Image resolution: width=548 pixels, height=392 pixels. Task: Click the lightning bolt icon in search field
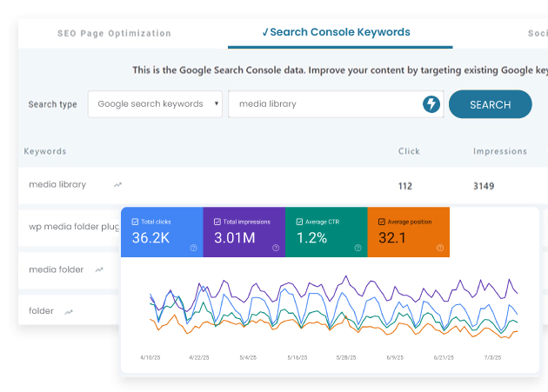coord(431,104)
